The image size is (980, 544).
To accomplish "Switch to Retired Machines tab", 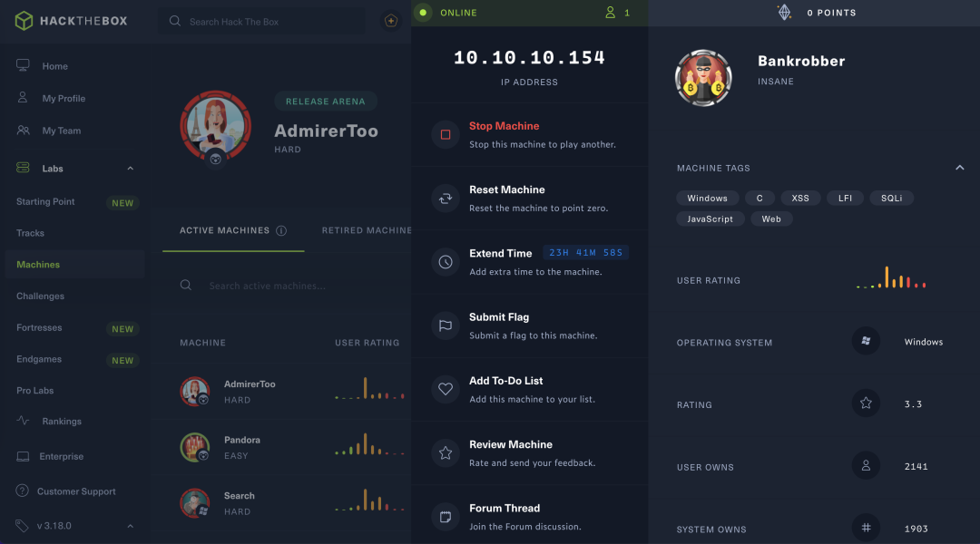I will click(x=367, y=230).
